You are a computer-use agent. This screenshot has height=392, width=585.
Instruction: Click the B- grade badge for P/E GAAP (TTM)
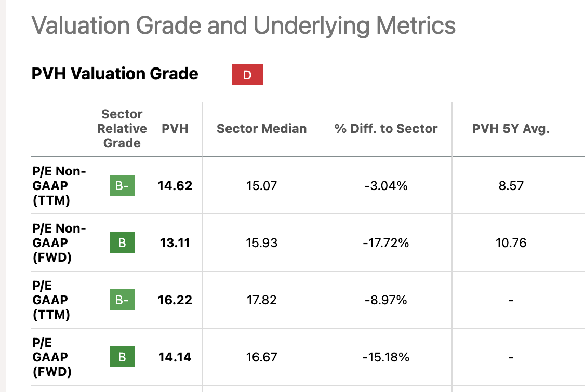[x=122, y=300]
